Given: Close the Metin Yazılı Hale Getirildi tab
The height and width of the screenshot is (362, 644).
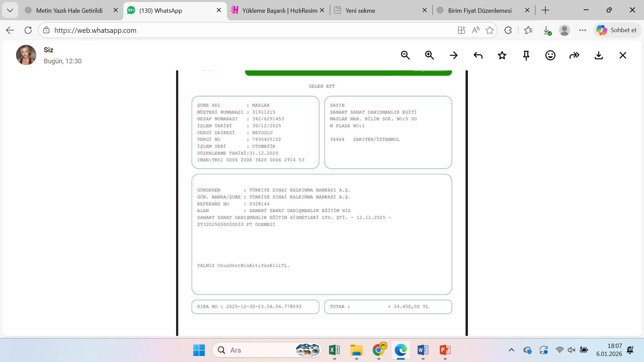Looking at the screenshot, I should click(x=116, y=10).
